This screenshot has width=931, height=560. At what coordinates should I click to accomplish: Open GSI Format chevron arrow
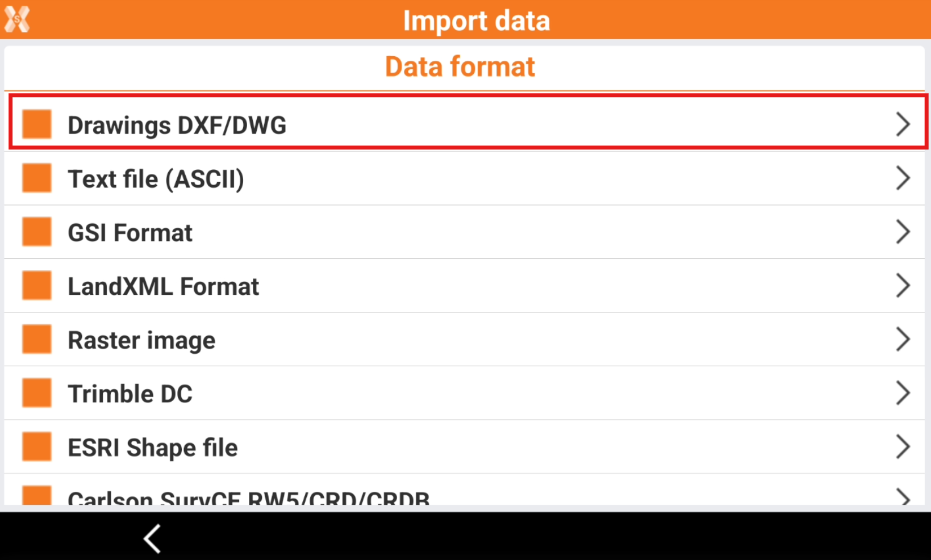[903, 232]
